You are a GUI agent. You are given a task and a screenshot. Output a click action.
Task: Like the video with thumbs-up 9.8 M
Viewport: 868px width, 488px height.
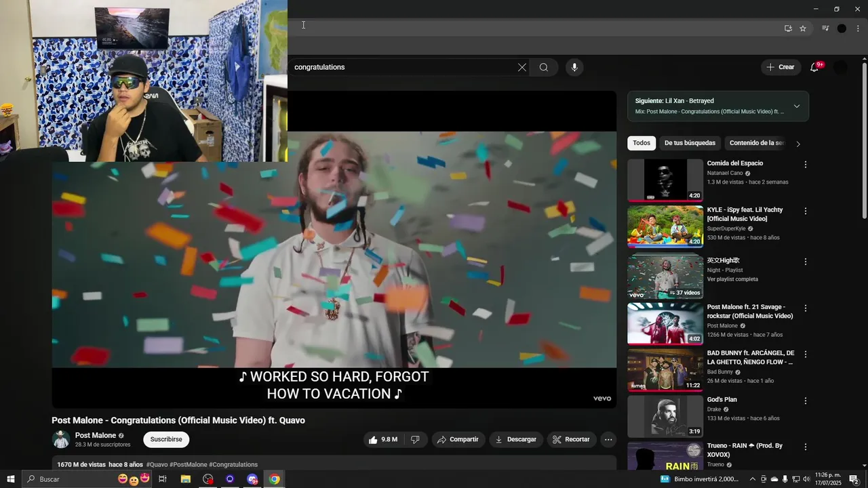pyautogui.click(x=383, y=440)
